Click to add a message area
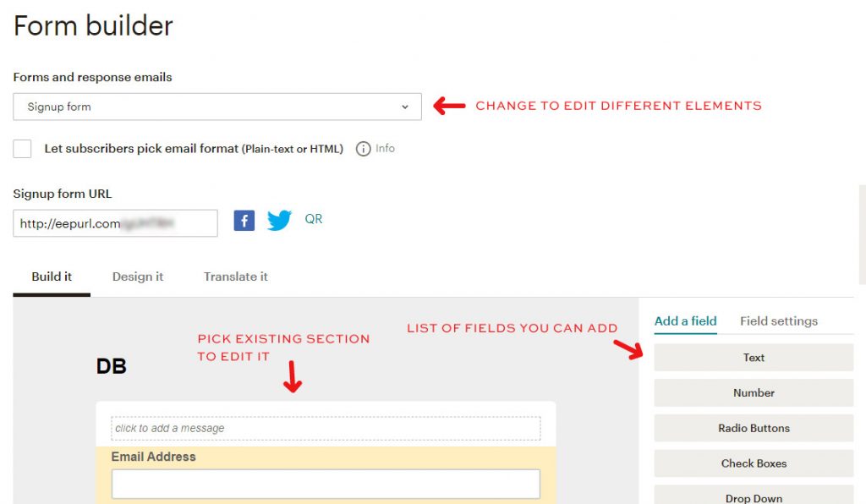 click(326, 429)
